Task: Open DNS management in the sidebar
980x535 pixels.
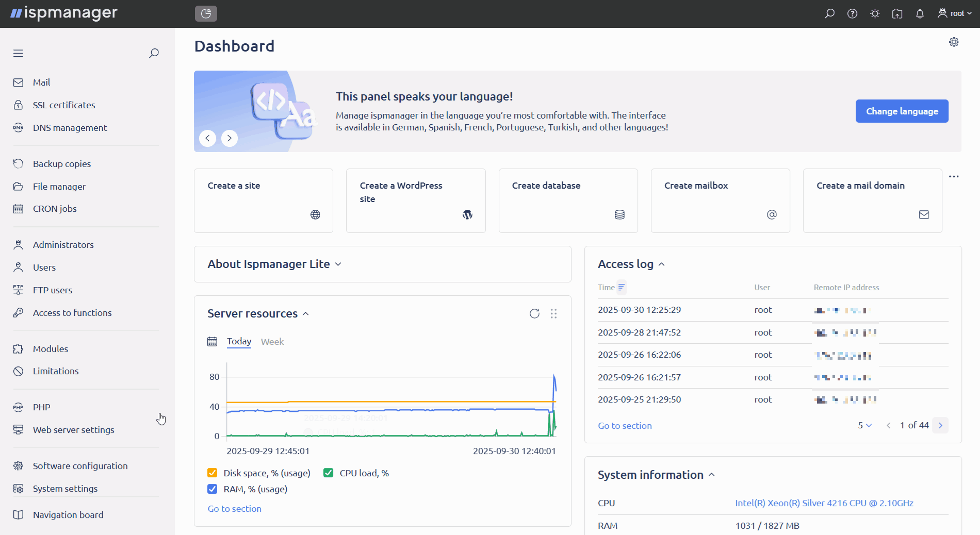Action: tap(70, 128)
